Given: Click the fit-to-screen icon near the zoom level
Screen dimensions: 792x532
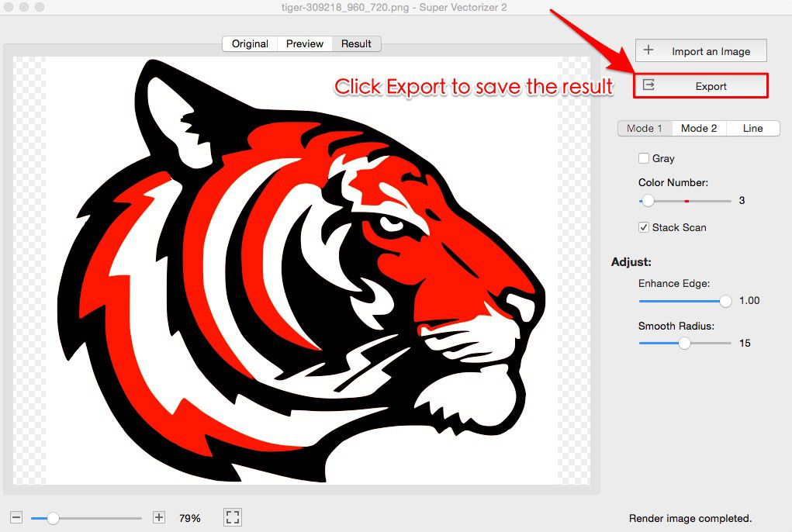Looking at the screenshot, I should pos(232,516).
